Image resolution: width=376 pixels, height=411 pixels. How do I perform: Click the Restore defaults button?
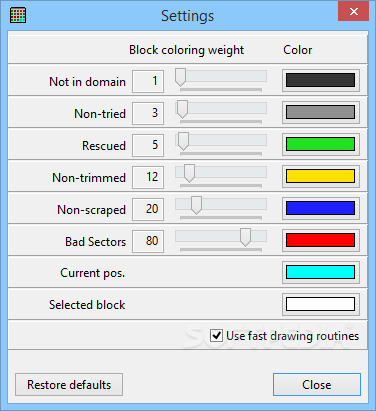click(69, 385)
